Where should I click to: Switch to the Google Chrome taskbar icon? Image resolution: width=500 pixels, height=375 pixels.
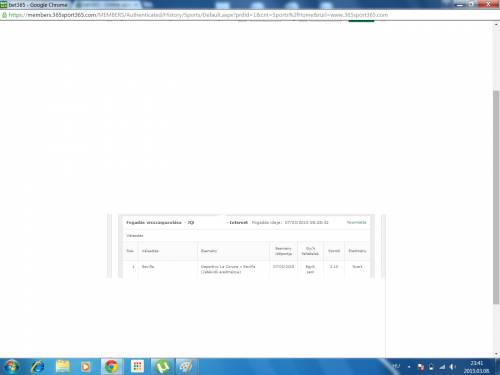click(112, 367)
